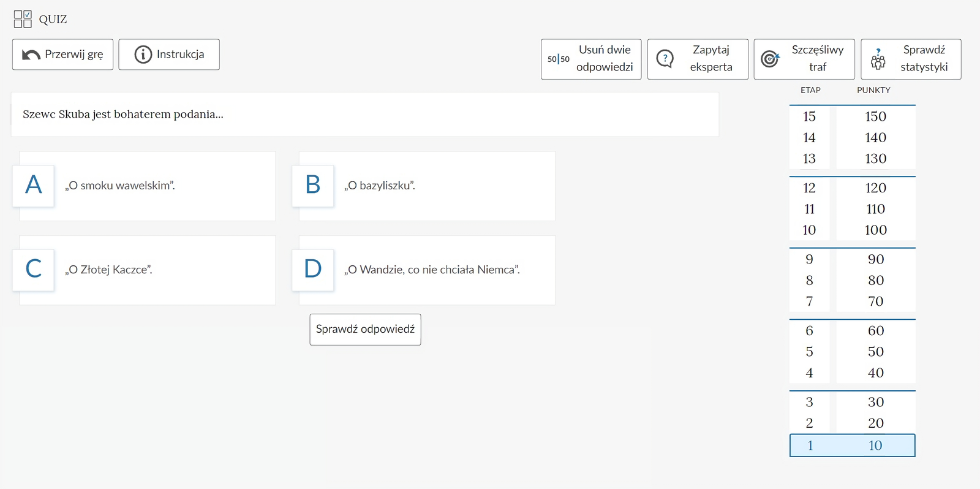The width and height of the screenshot is (980, 489).
Task: Click the back arrow icon on Przerwij grę
Action: (31, 55)
